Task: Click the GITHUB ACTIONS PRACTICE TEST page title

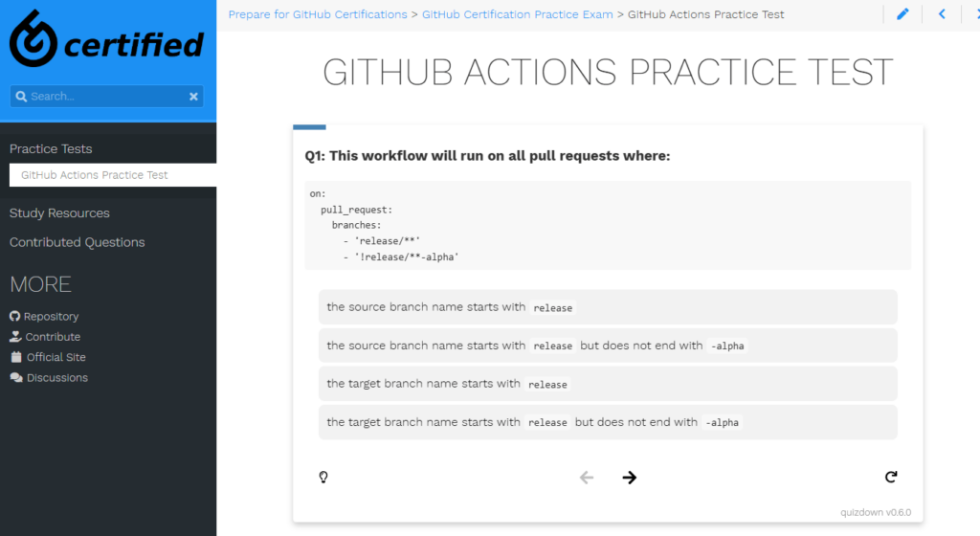Action: click(608, 72)
